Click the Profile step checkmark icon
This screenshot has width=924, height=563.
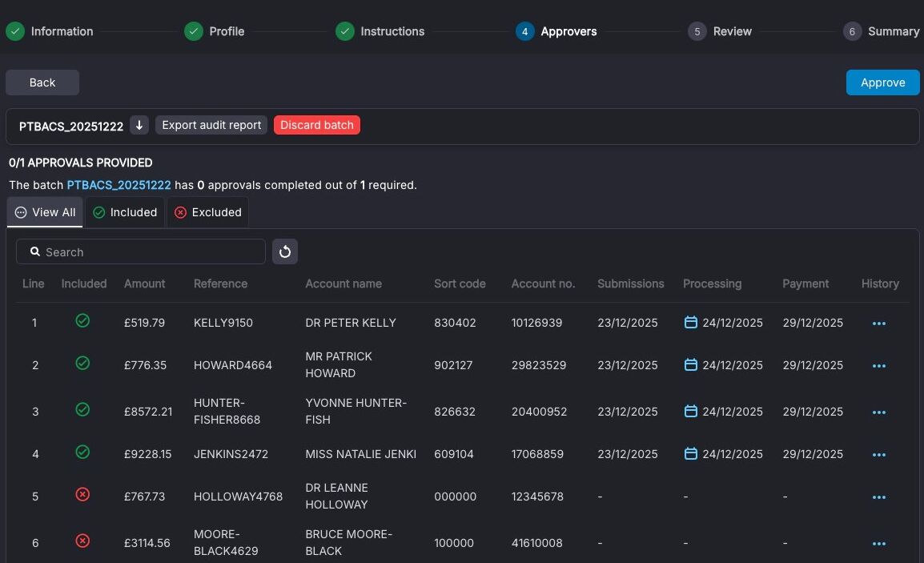[x=193, y=31]
